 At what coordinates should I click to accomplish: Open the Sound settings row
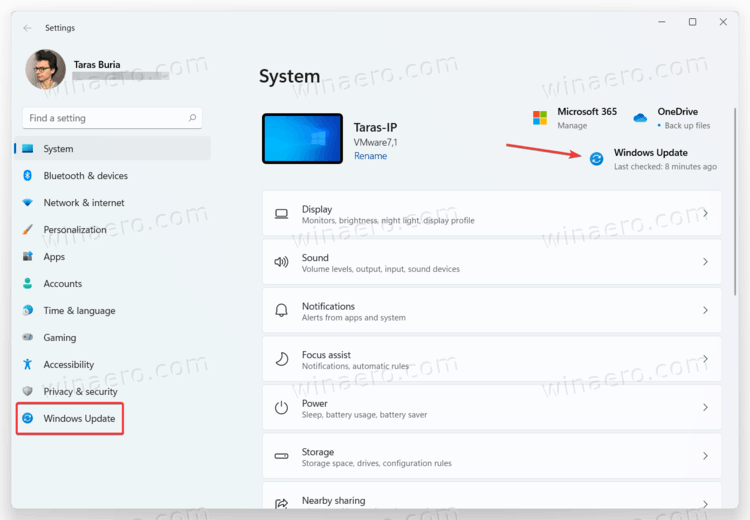pyautogui.click(x=492, y=262)
